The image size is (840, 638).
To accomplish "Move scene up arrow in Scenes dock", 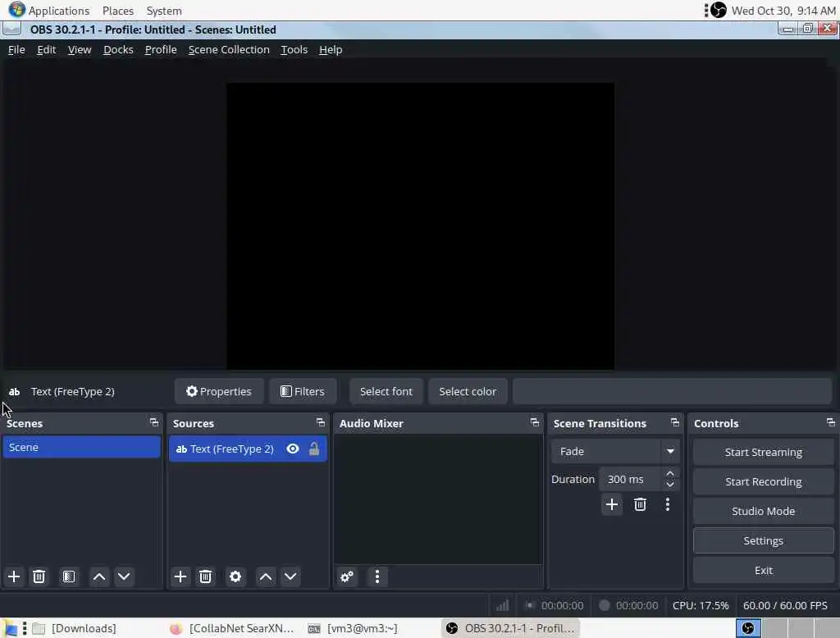I will [99, 576].
